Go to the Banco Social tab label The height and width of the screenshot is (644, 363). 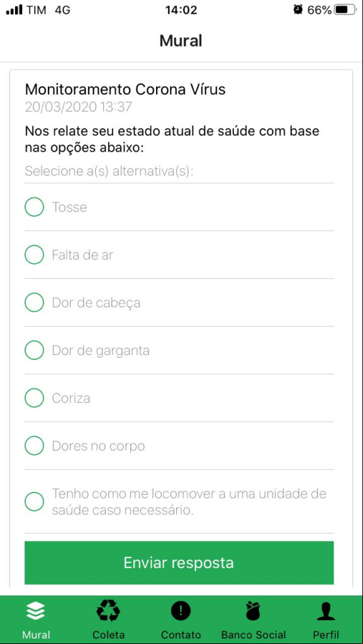254,635
